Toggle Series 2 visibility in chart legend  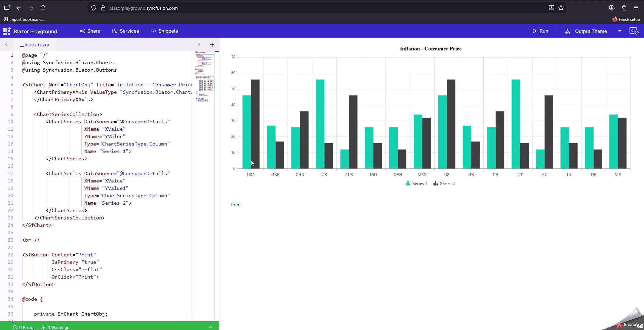(x=444, y=183)
